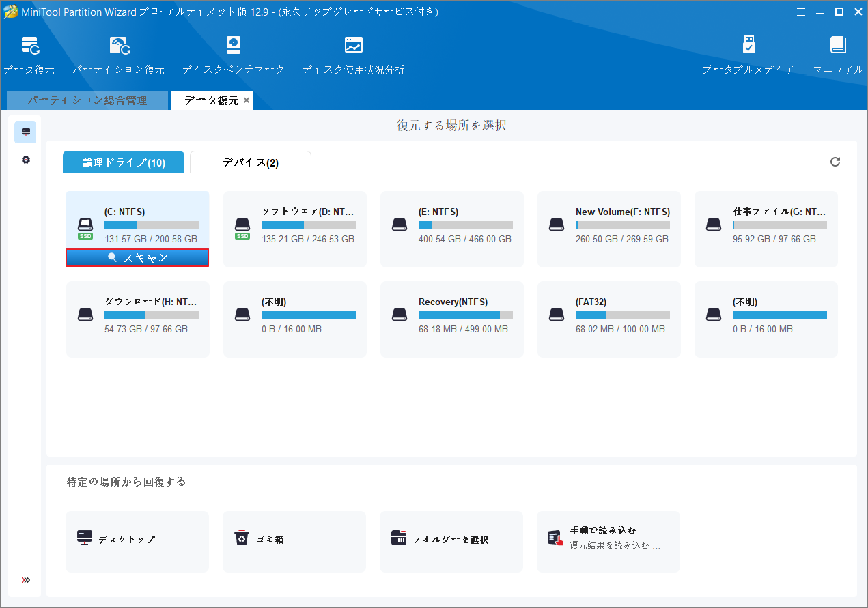Select the 16.00 MB (不明) card beside (FAT32)
Viewport: 868px width, 608px height.
pos(766,319)
